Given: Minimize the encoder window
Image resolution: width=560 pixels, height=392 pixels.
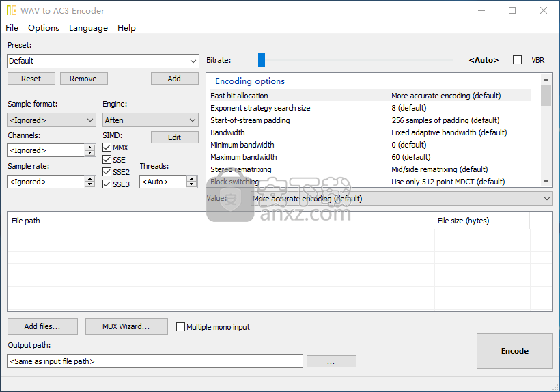Looking at the screenshot, I should 481,10.
